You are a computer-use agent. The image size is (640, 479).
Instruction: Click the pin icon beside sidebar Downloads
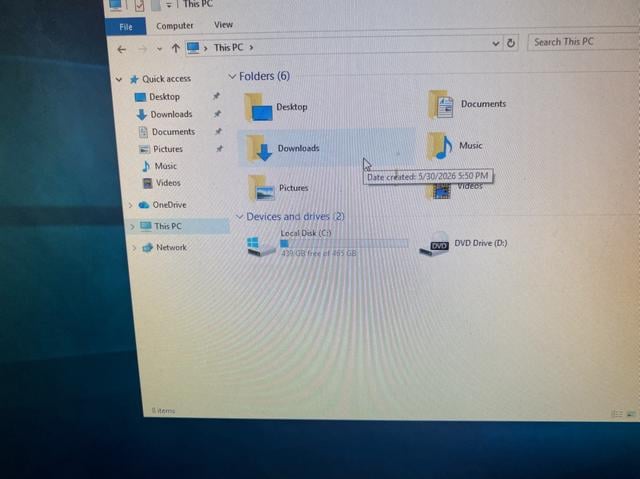click(218, 114)
